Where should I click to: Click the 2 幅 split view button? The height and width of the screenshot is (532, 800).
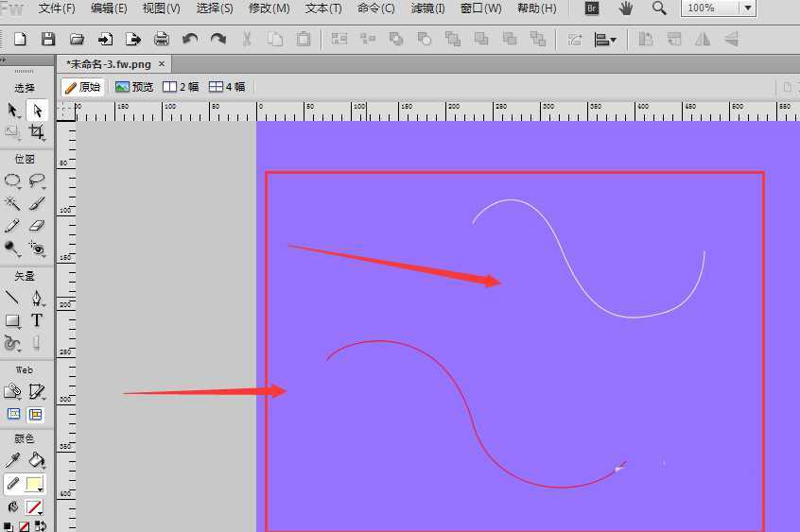pyautogui.click(x=182, y=87)
